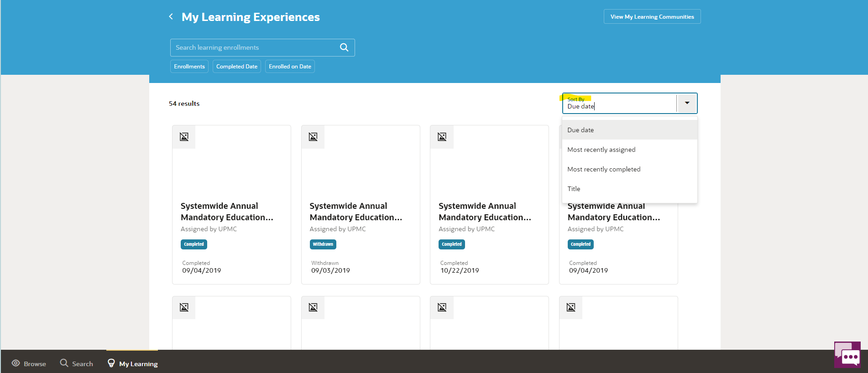Expand the Sort By dropdown arrow
This screenshot has height=373, width=868.
687,104
